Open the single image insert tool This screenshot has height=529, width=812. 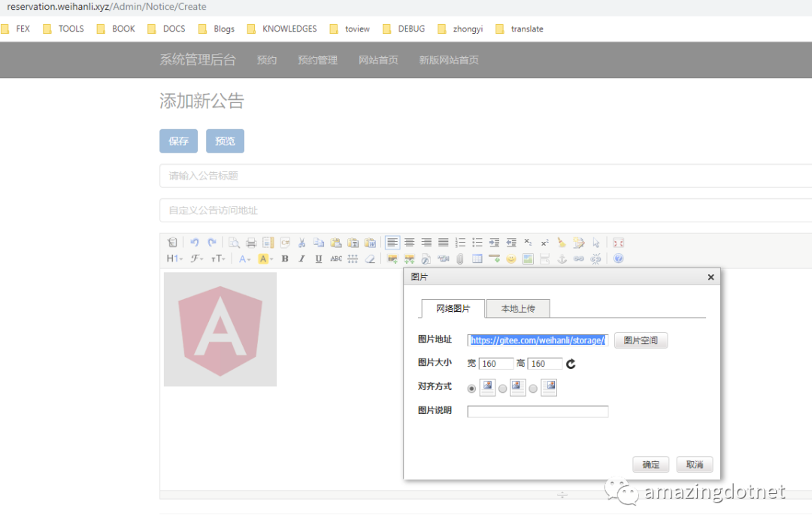point(392,258)
